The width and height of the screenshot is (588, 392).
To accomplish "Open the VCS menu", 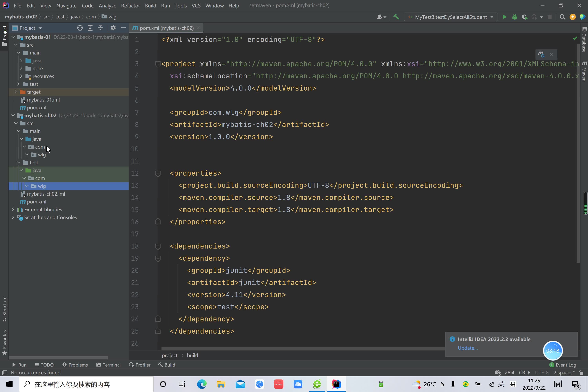I will (196, 5).
